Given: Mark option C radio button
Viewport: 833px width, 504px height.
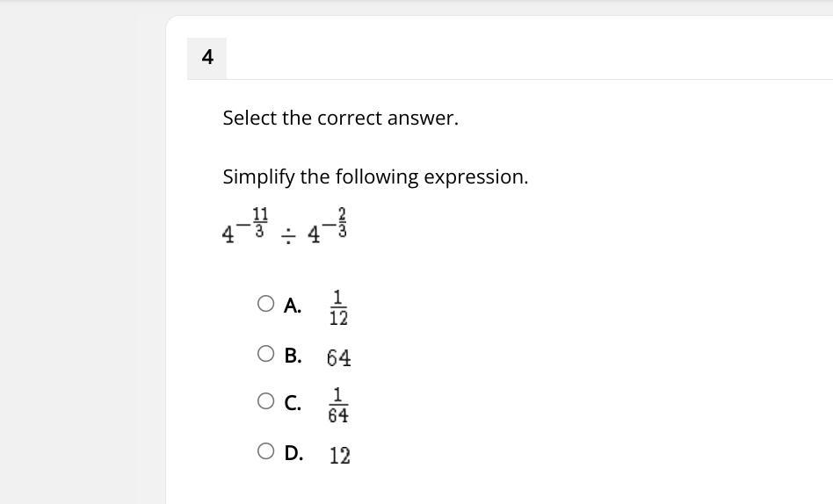Looking at the screenshot, I should [x=265, y=401].
